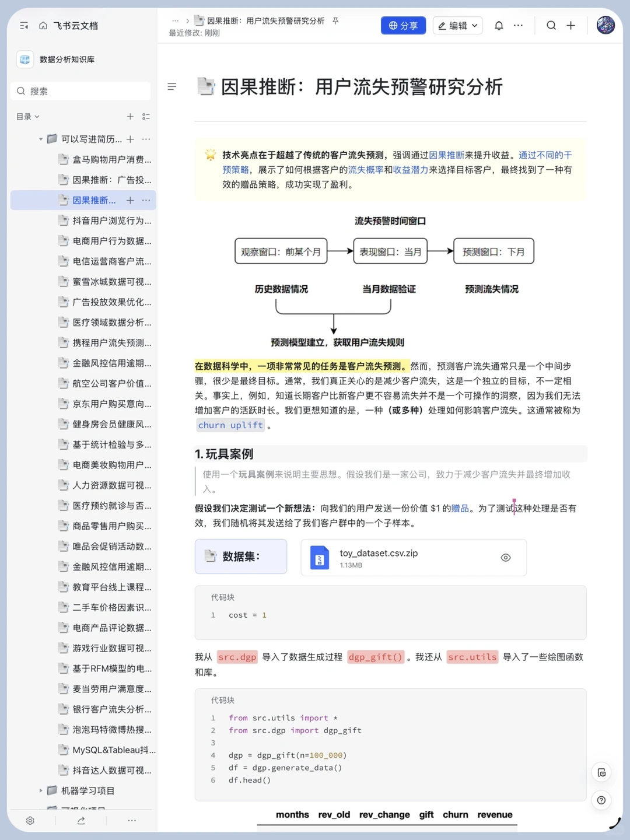
Task: Open the help question mark icon
Action: click(x=601, y=800)
